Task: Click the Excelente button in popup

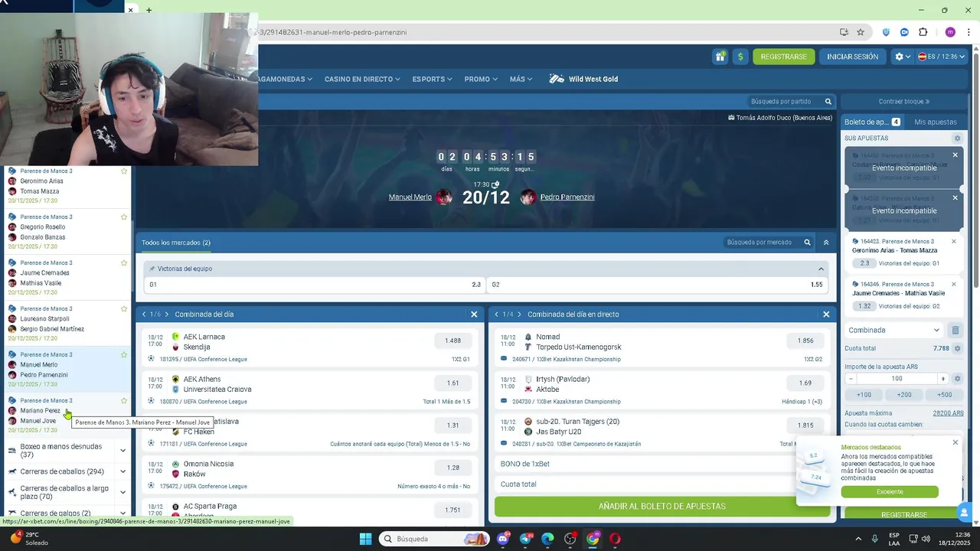Action: coord(890,492)
